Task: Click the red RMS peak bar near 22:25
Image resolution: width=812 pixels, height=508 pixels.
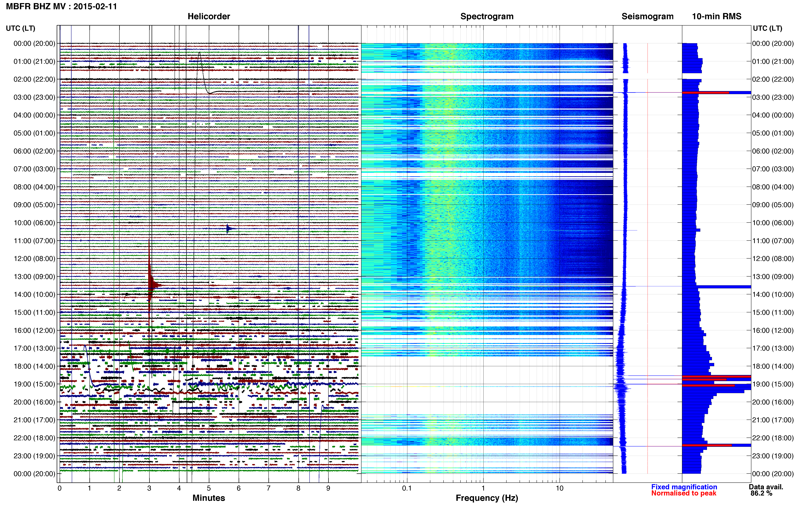Action: click(x=707, y=445)
